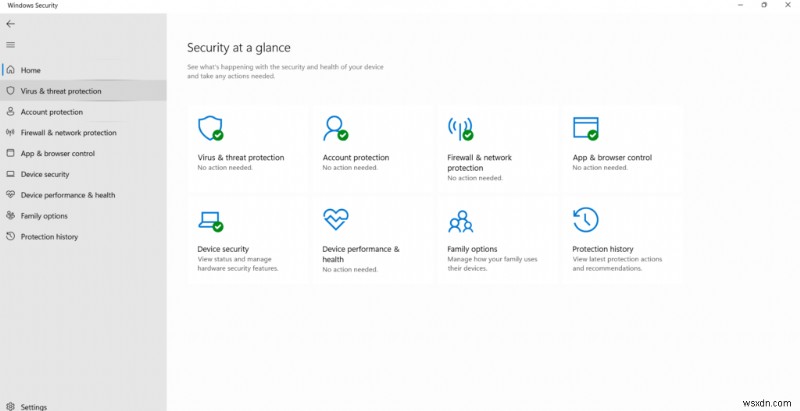This screenshot has width=800, height=411.
Task: Click the clock icon beside Protection history in sidebar
Action: tap(10, 236)
